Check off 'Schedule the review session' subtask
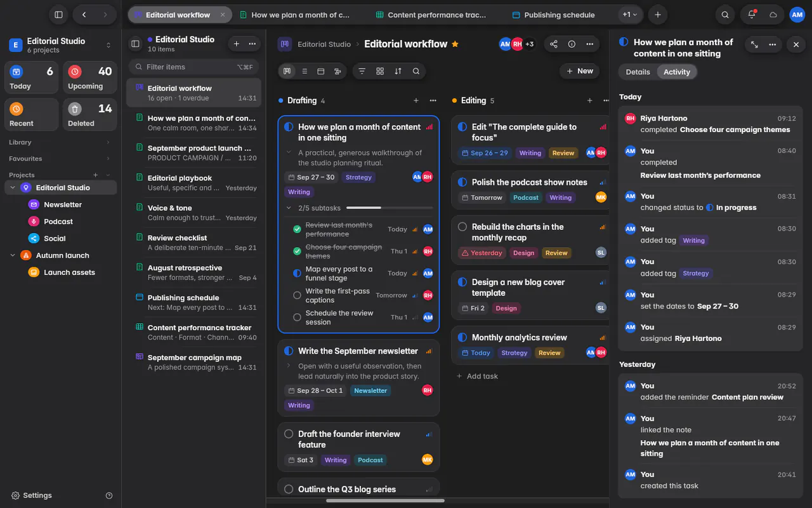The height and width of the screenshot is (508, 812). [297, 317]
